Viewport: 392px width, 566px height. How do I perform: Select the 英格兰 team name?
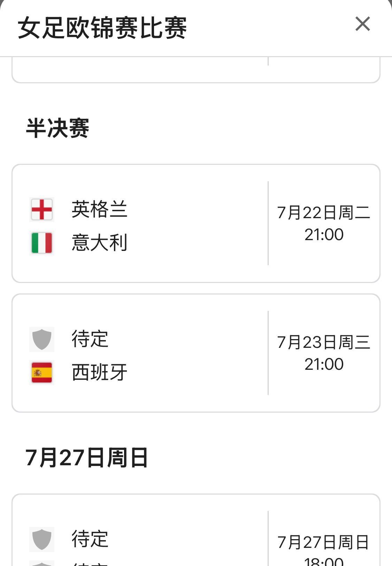point(99,209)
